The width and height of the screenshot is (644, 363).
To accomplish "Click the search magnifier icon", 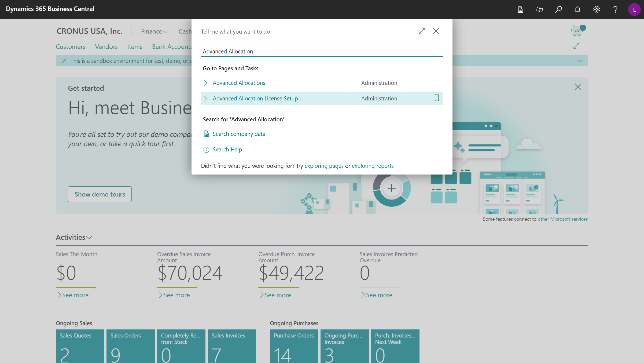I will pos(558,10).
